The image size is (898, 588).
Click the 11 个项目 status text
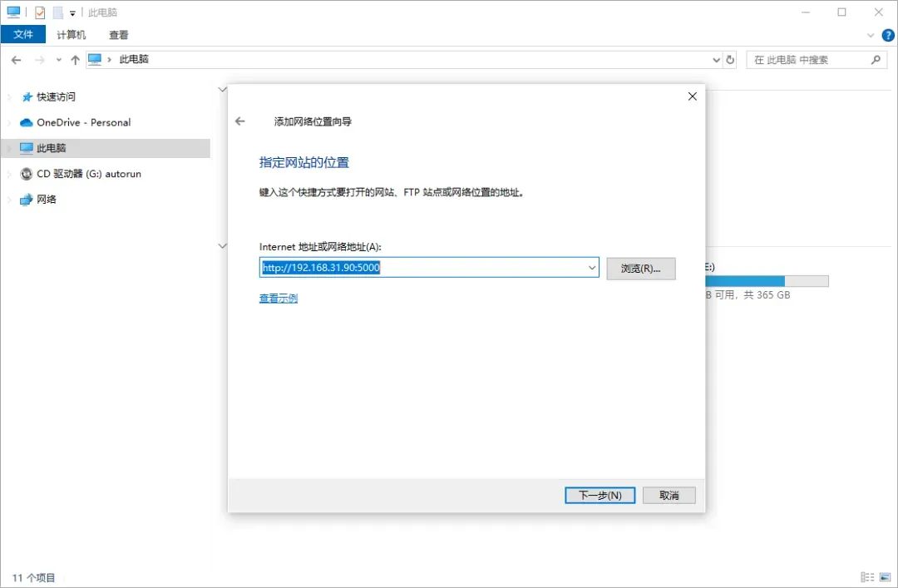(x=34, y=578)
